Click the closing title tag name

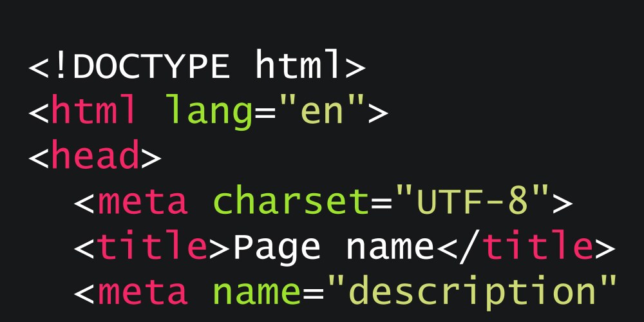[538, 245]
